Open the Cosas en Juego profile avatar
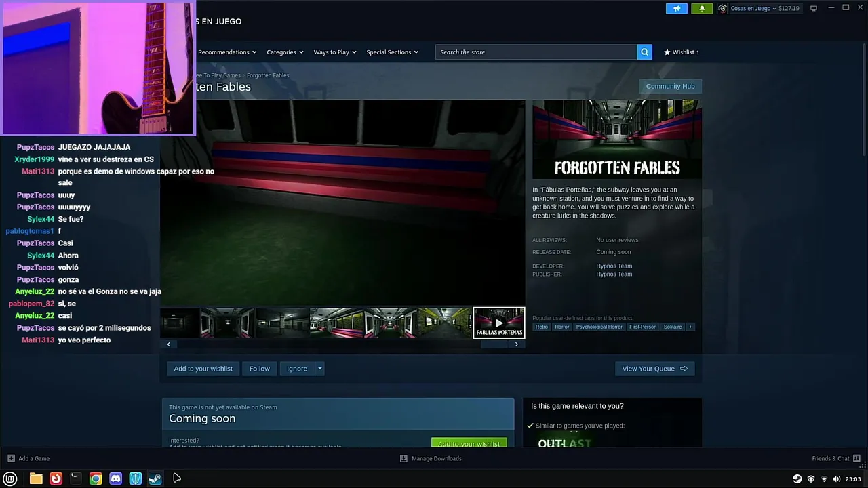This screenshot has width=868, height=488. point(723,8)
